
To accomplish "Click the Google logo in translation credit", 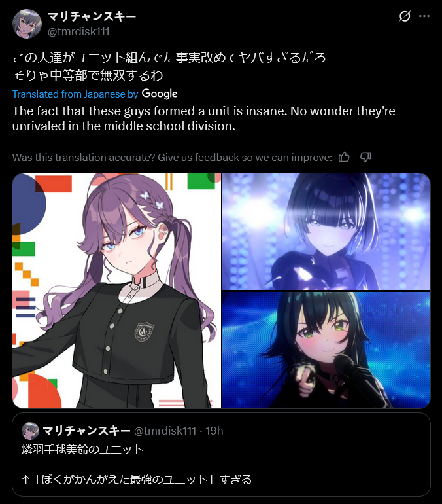I will pyautogui.click(x=160, y=94).
